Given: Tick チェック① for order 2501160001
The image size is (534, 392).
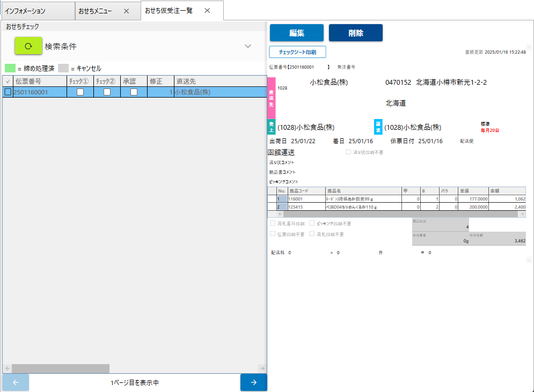Looking at the screenshot, I should pyautogui.click(x=80, y=92).
